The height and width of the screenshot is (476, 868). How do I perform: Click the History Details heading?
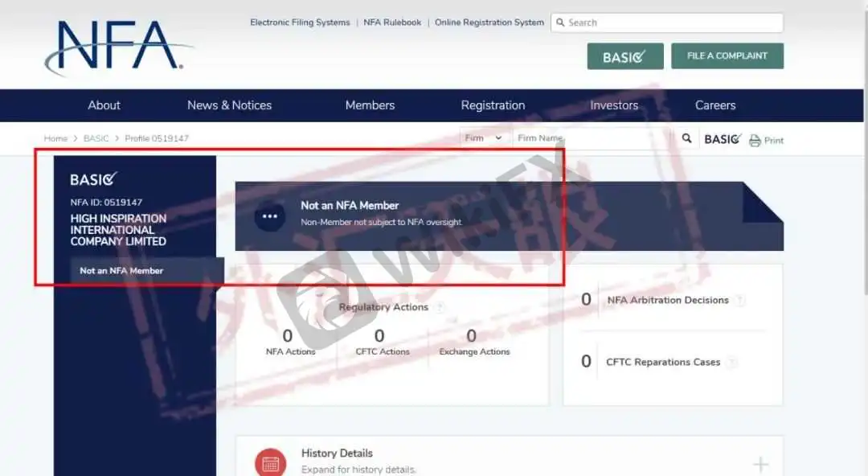[337, 453]
